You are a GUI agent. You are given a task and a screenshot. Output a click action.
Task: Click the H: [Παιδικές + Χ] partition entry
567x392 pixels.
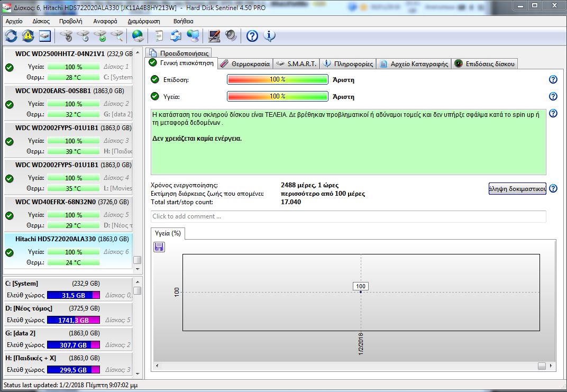[68, 364]
